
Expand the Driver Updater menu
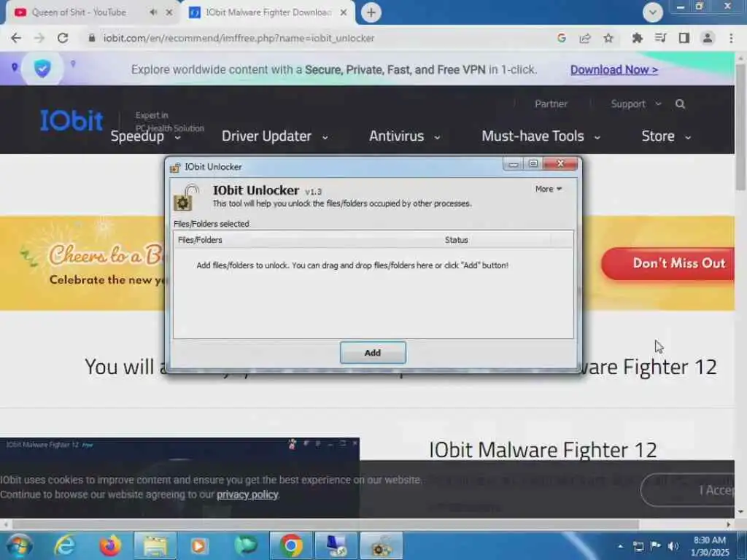(x=275, y=136)
